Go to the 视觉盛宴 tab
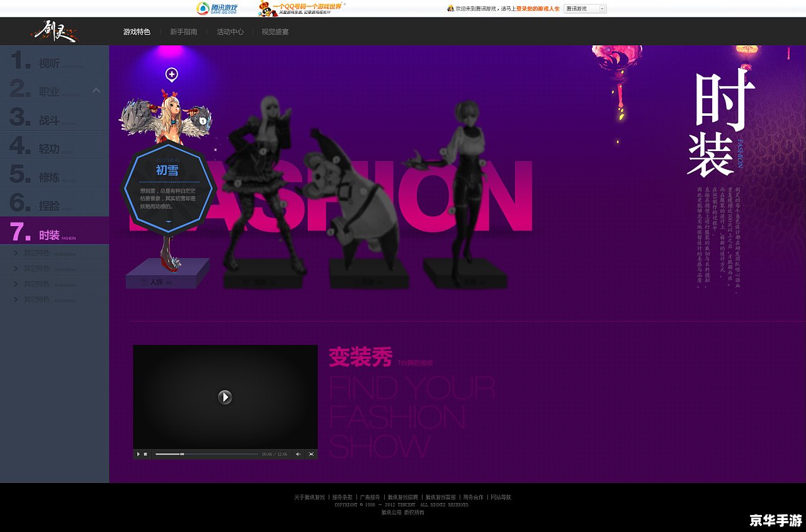806x532 pixels. tap(275, 31)
